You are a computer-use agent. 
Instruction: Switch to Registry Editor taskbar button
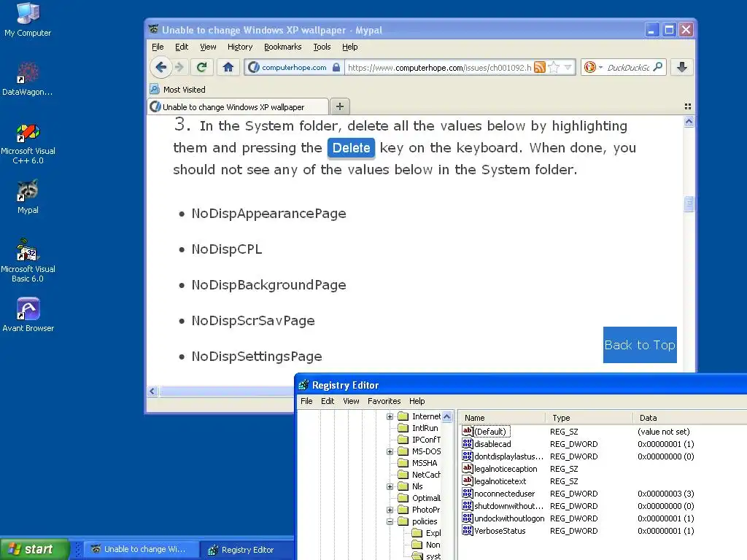247,550
